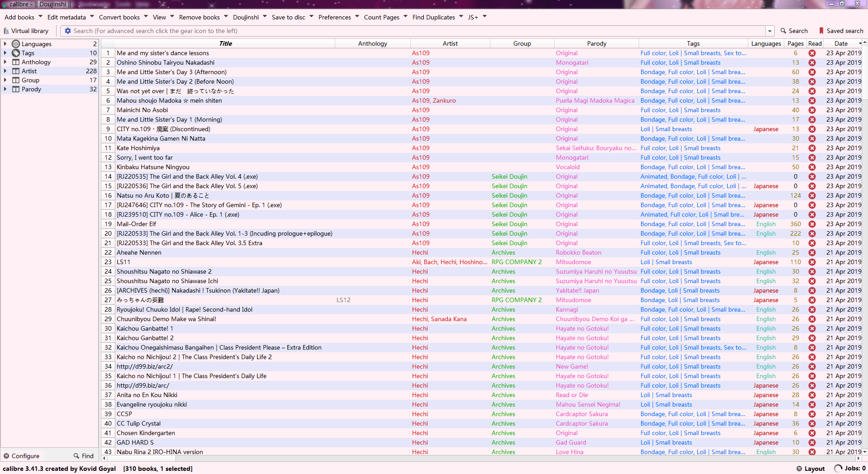
Task: Open the Save to disc dropdown arrow
Action: pyautogui.click(x=311, y=17)
